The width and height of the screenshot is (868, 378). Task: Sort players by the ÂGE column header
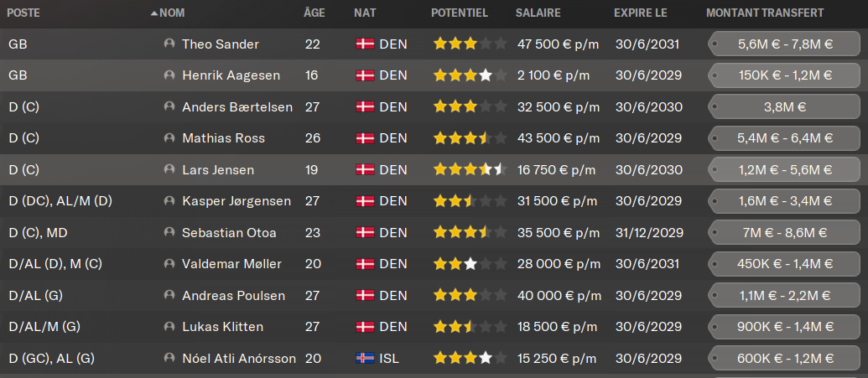point(314,13)
